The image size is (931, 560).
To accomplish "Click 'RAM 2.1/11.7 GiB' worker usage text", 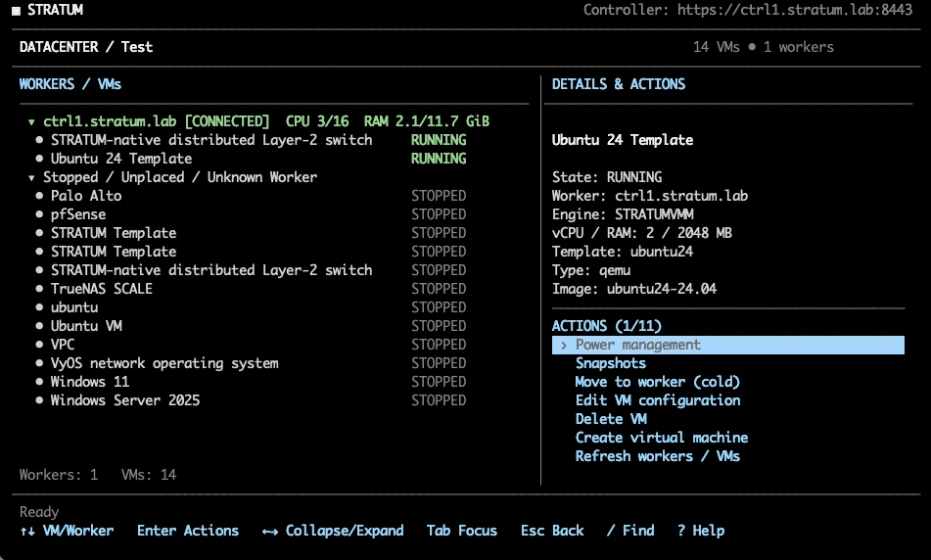I will [426, 121].
